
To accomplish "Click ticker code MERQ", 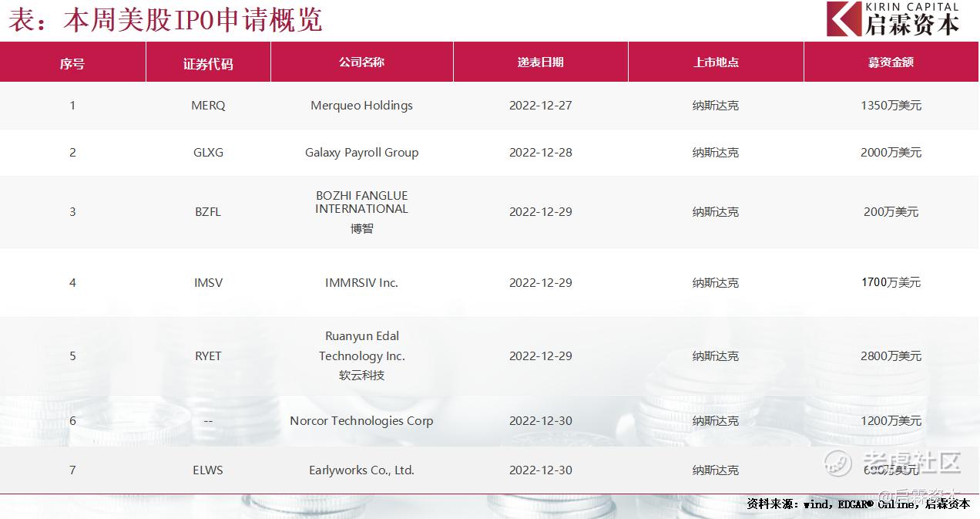I will (208, 106).
